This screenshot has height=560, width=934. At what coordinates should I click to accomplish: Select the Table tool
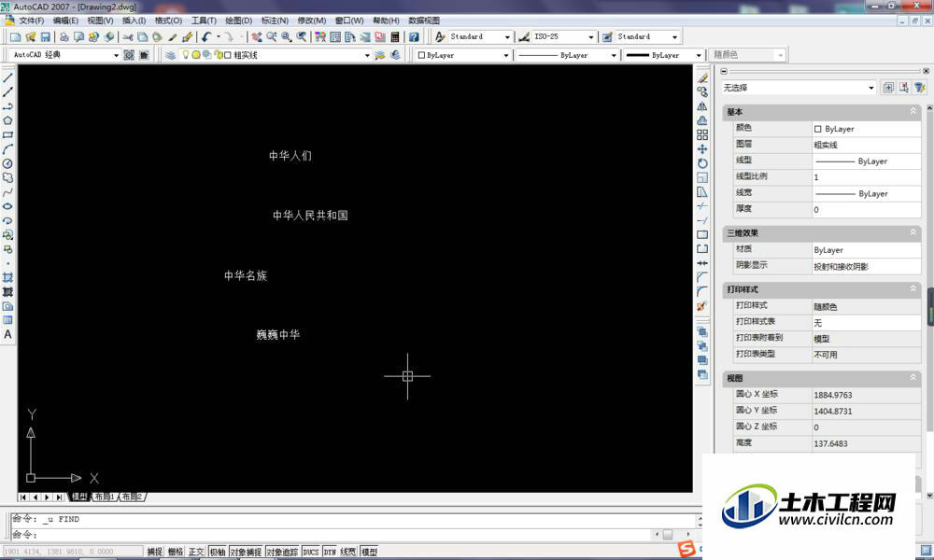click(7, 320)
